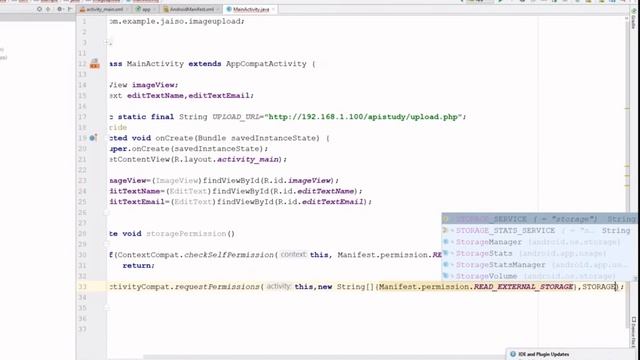Click the UPLOAD_URL string literal on line 17
The height and width of the screenshot is (360, 640).
pos(365,117)
